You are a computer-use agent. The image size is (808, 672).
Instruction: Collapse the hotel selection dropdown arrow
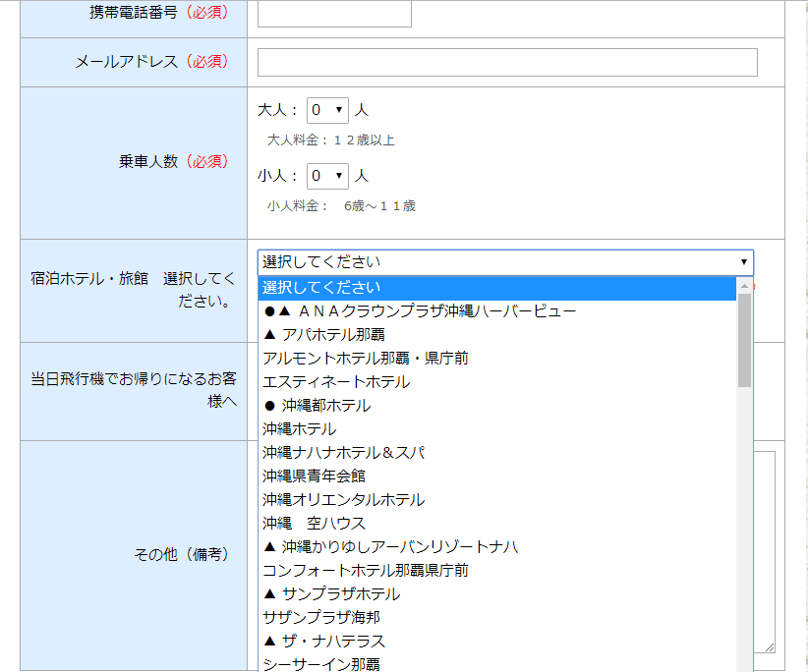pos(744,262)
